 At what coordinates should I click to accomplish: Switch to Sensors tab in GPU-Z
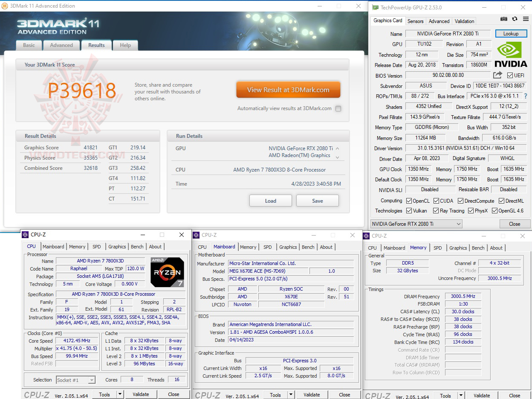point(415,21)
